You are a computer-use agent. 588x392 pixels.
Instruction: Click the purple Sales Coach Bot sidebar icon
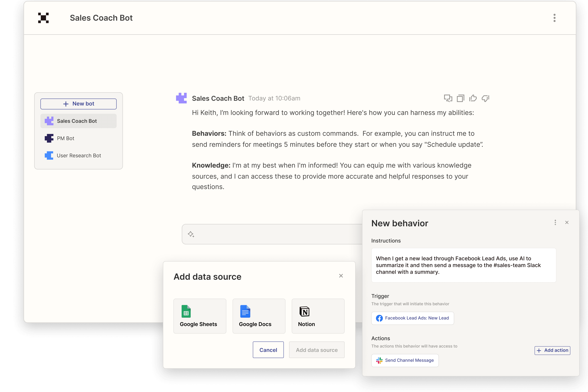tap(49, 121)
